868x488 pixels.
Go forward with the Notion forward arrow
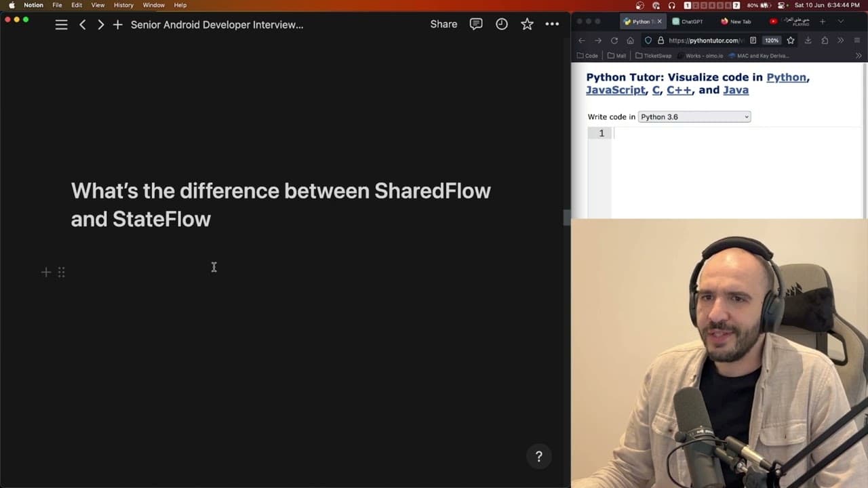tap(100, 24)
